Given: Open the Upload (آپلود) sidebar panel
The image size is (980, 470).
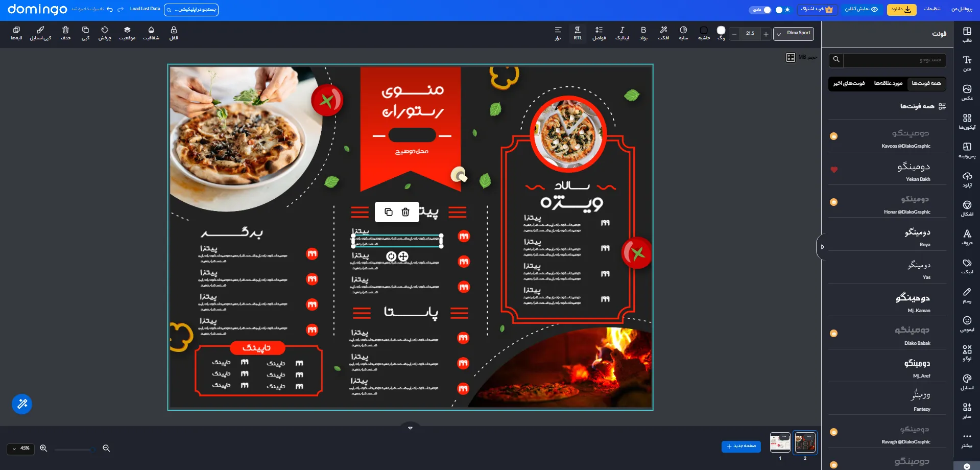Looking at the screenshot, I should click(x=967, y=179).
